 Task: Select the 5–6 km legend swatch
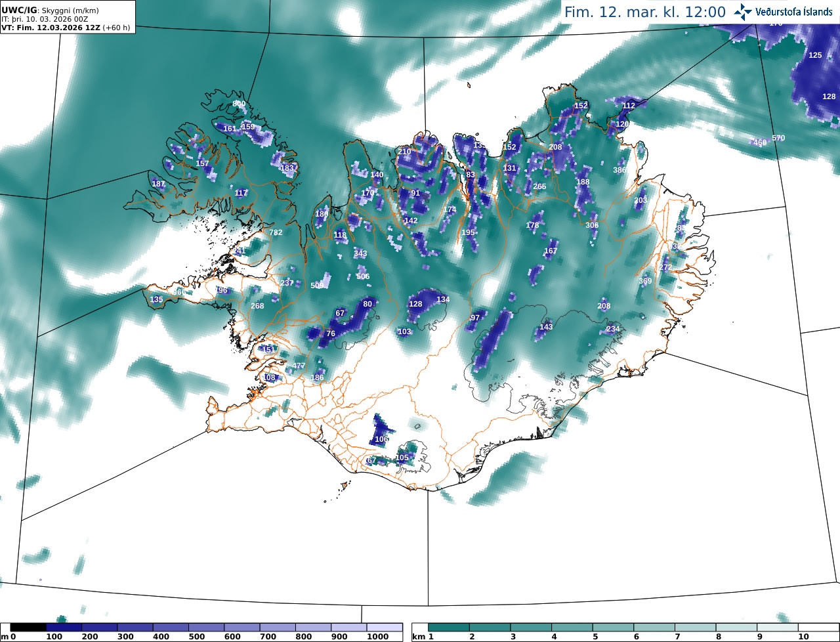[613, 628]
